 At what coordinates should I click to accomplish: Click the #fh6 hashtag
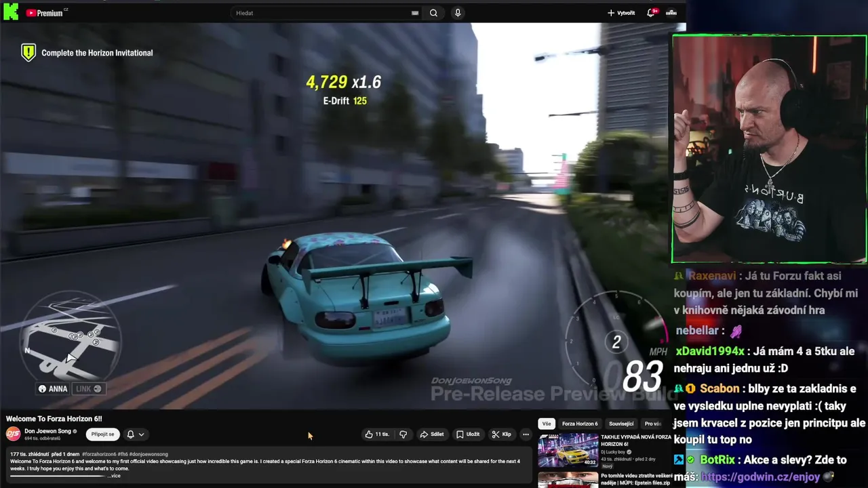tap(123, 453)
